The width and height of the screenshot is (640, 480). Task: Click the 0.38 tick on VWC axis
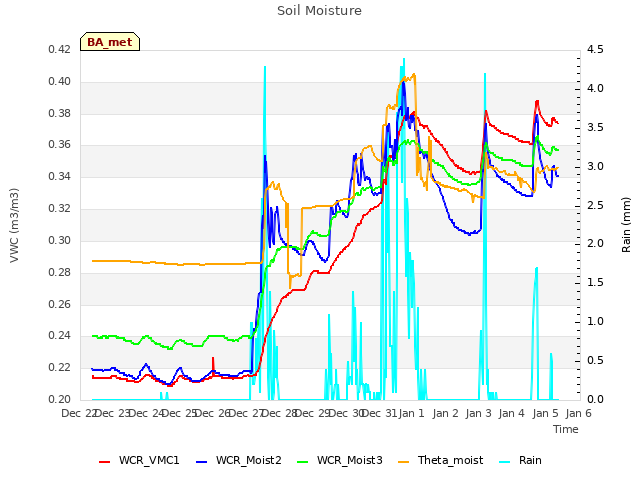(59, 113)
